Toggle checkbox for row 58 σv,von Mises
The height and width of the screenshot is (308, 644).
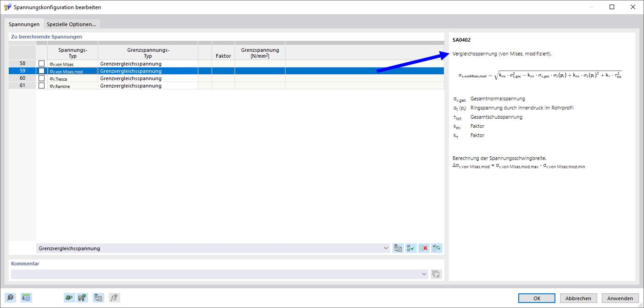[42, 64]
